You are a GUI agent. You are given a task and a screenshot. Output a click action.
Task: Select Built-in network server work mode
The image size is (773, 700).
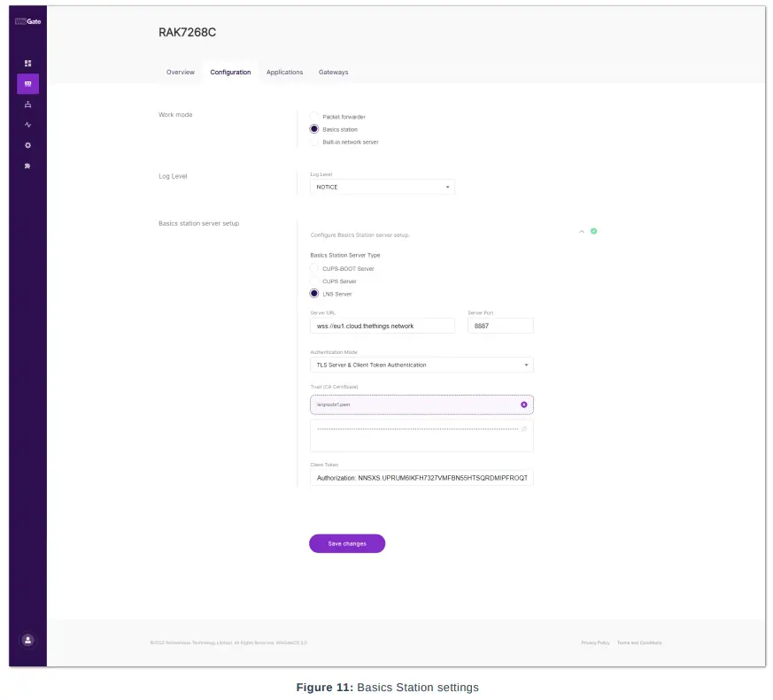coord(314,142)
